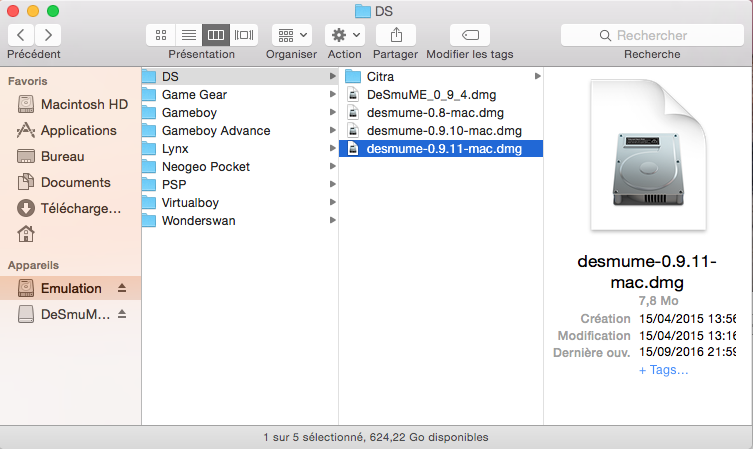Open Documents in the sidebar
Image resolution: width=753 pixels, height=449 pixels.
[71, 182]
